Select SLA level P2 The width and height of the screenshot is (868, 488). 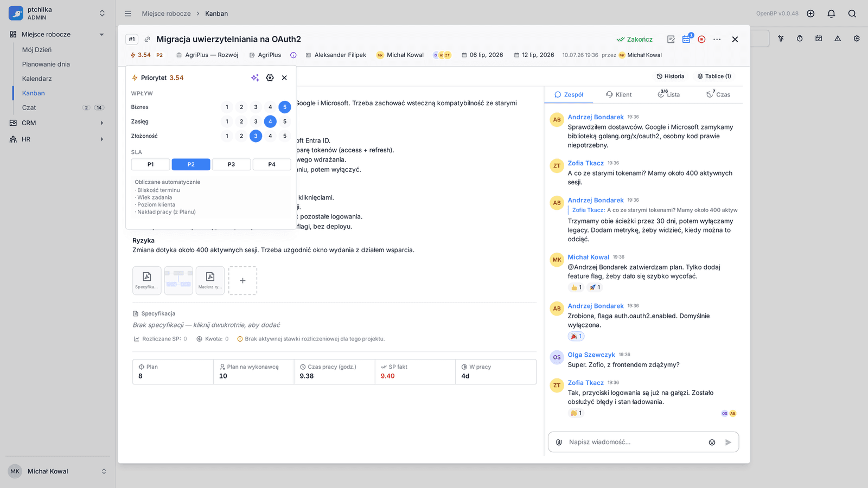191,164
